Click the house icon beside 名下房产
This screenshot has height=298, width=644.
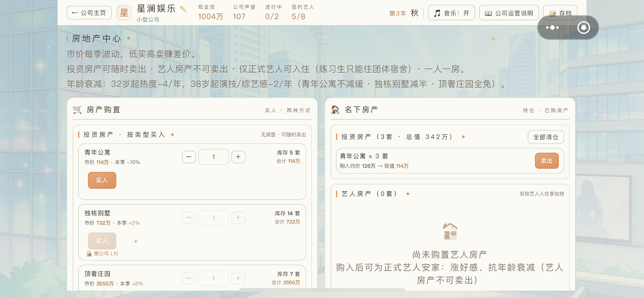click(335, 110)
